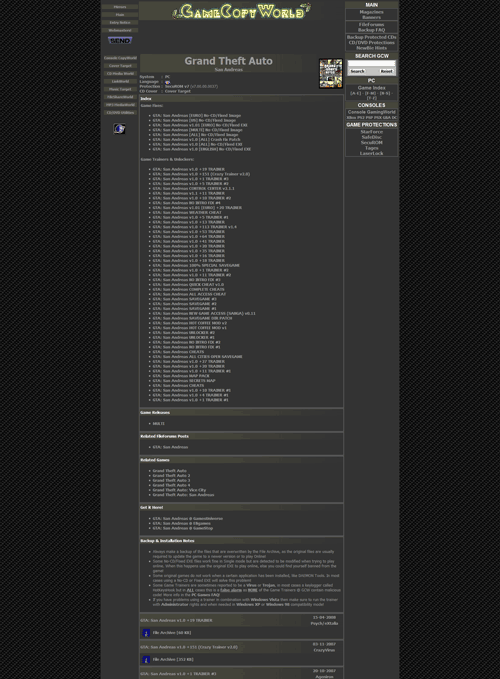Click the File Archive [68 KB] download icon
This screenshot has height=679, width=500.
click(x=146, y=633)
